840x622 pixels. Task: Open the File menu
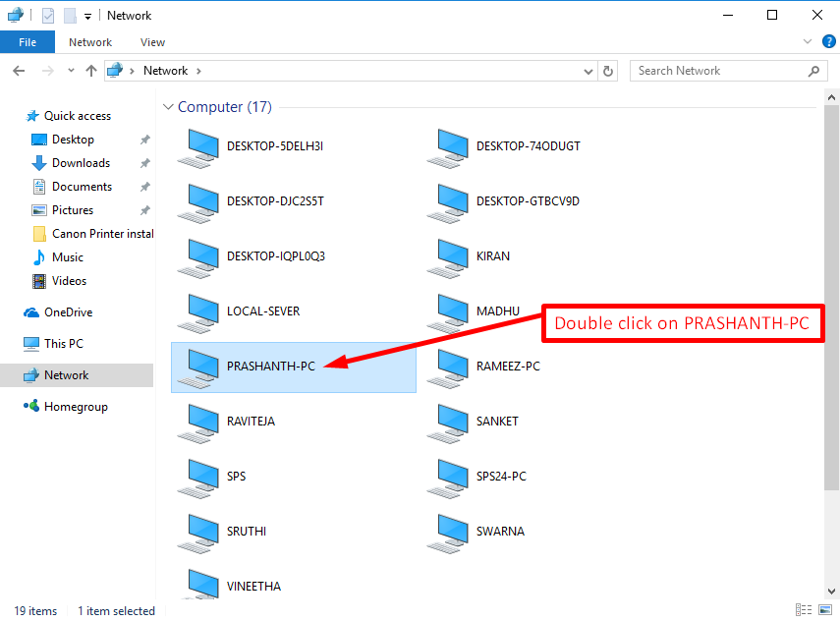pyautogui.click(x=28, y=41)
